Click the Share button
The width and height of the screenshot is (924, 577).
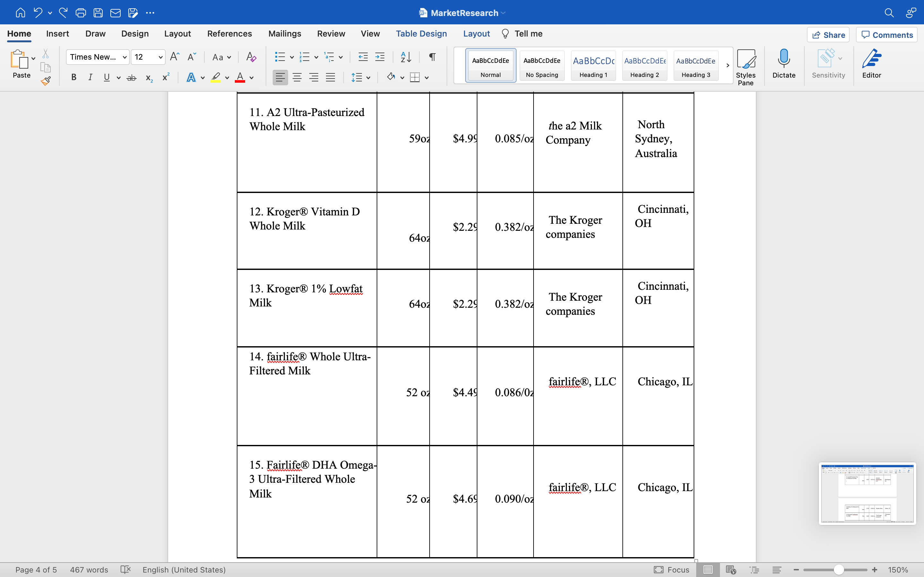(828, 35)
